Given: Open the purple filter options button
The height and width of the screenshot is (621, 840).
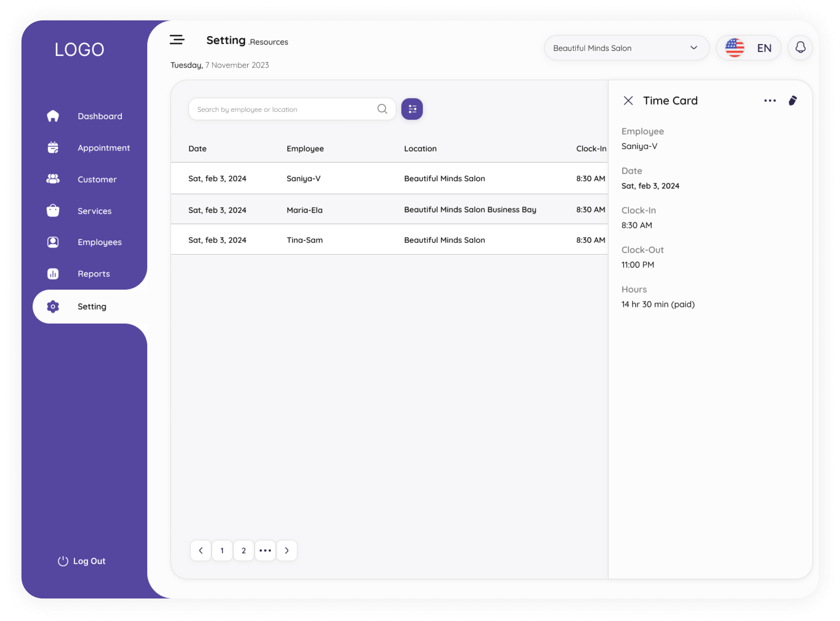Looking at the screenshot, I should click(x=412, y=109).
